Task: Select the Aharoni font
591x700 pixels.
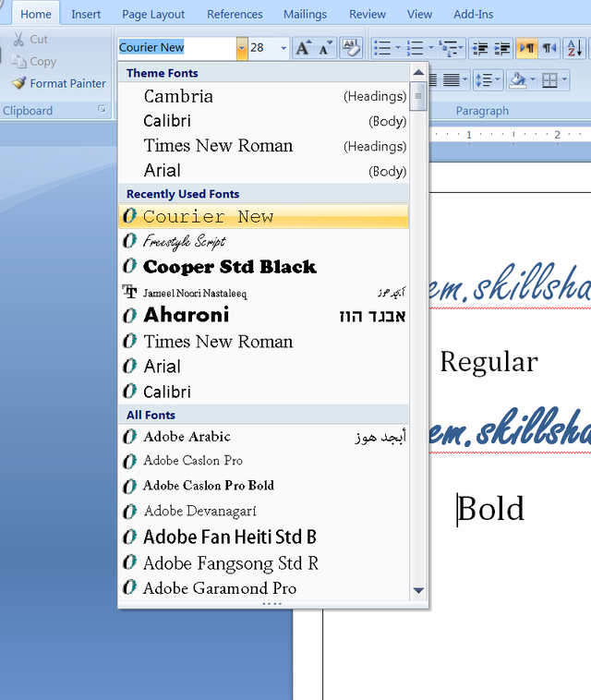Action: [x=263, y=316]
